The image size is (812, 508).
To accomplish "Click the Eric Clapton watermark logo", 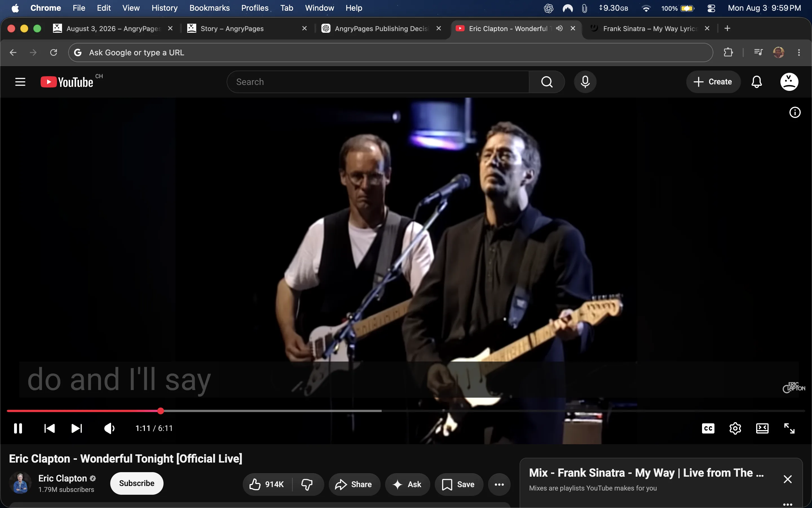I will click(794, 387).
